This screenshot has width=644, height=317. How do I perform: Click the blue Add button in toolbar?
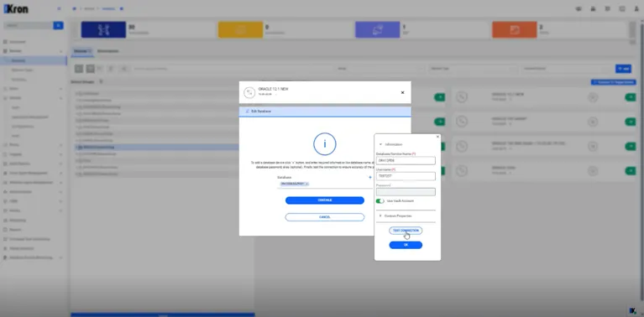click(623, 69)
